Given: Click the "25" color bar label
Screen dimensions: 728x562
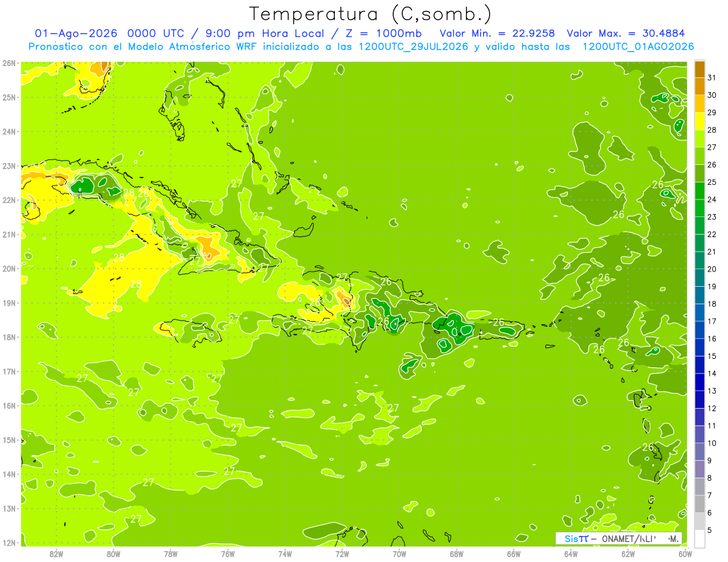Looking at the screenshot, I should [712, 182].
